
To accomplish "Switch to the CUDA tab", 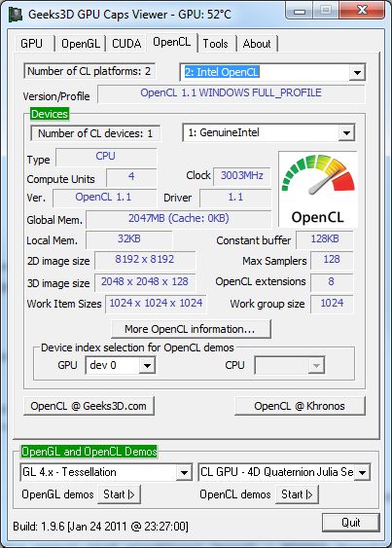I will pos(126,44).
